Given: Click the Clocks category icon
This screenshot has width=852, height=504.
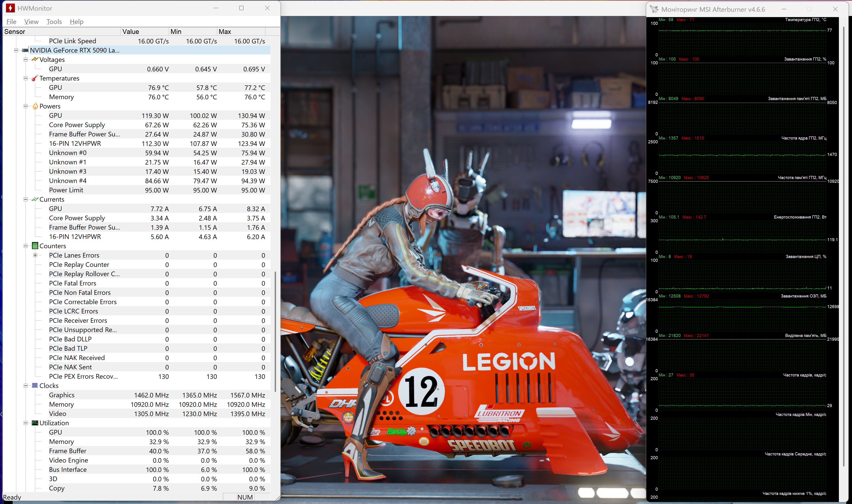Looking at the screenshot, I should click(x=35, y=386).
